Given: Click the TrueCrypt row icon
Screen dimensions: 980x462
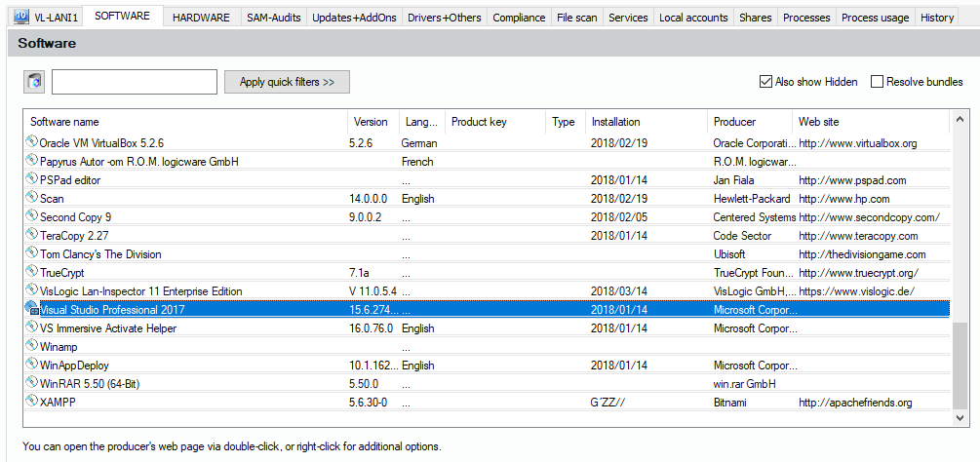Looking at the screenshot, I should point(31,272).
